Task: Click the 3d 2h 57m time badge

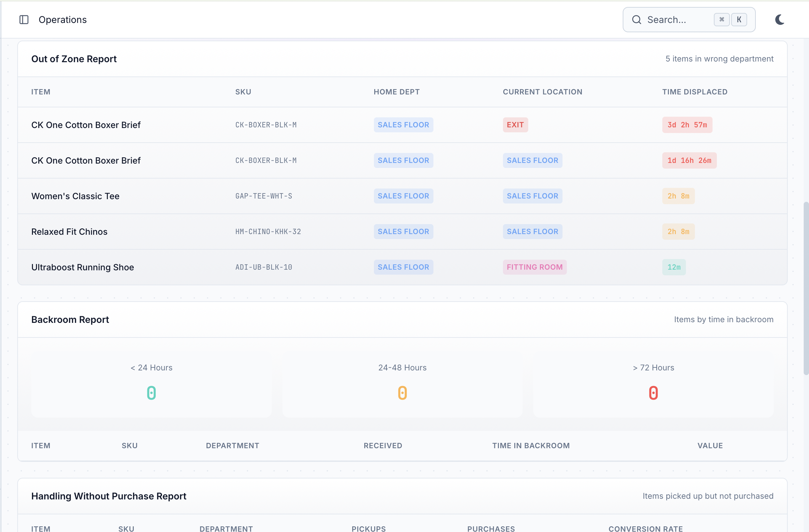Action: click(x=686, y=125)
